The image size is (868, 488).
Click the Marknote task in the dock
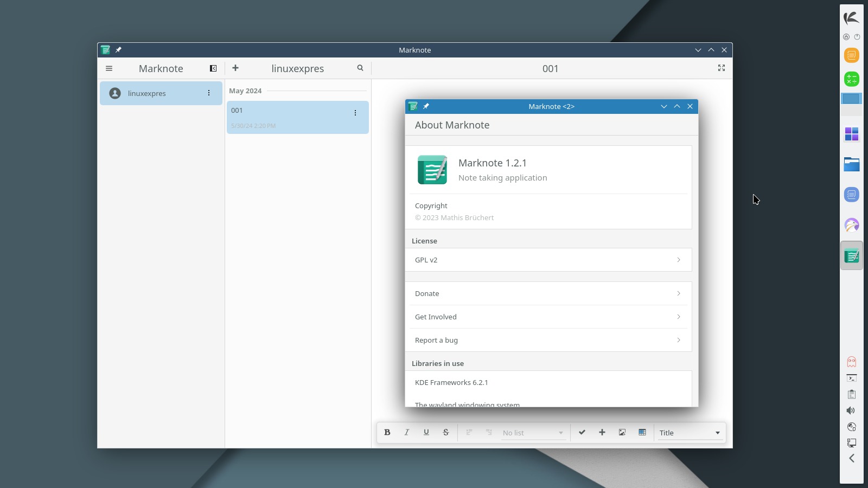click(x=852, y=255)
